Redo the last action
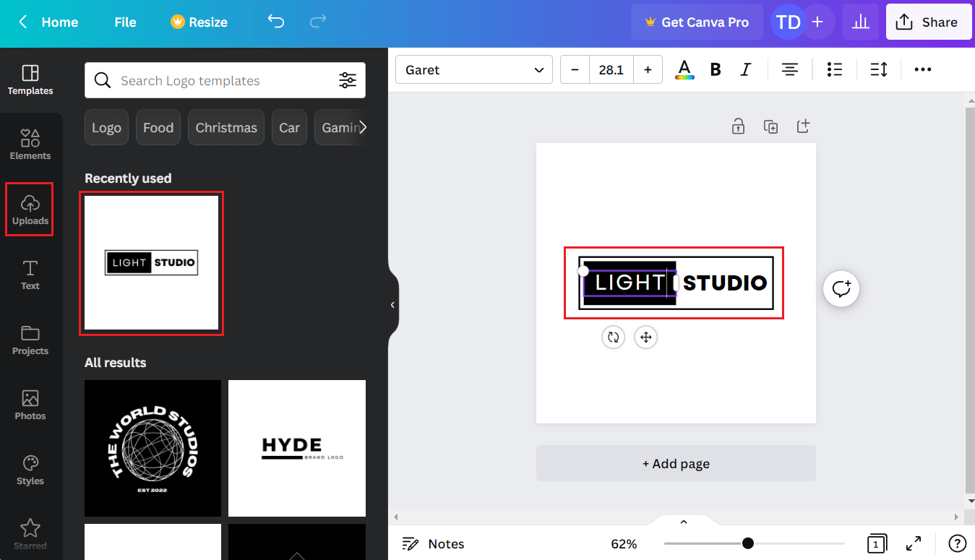Screen dimensions: 975x560 [318, 22]
